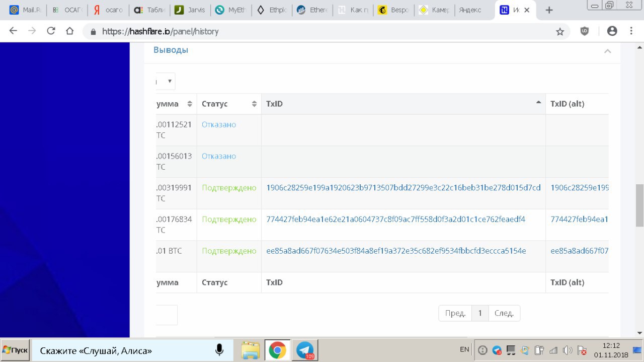Click the Выводы section heading
Screen dimensions: 644x362
(171, 50)
